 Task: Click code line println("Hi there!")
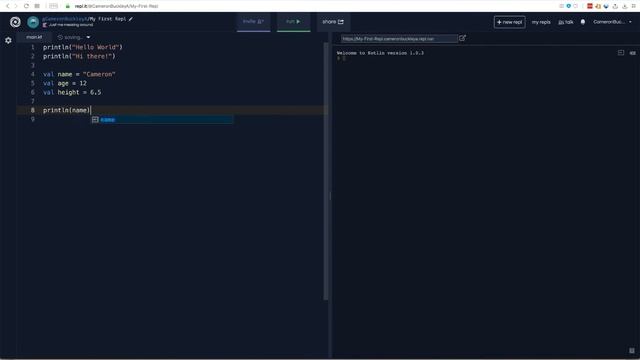79,56
